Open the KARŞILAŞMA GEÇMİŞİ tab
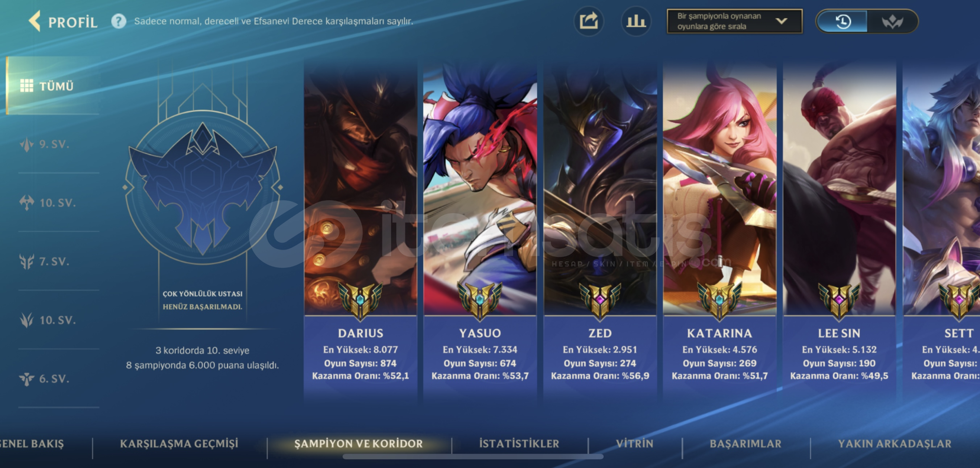This screenshot has height=468, width=980. click(x=179, y=444)
